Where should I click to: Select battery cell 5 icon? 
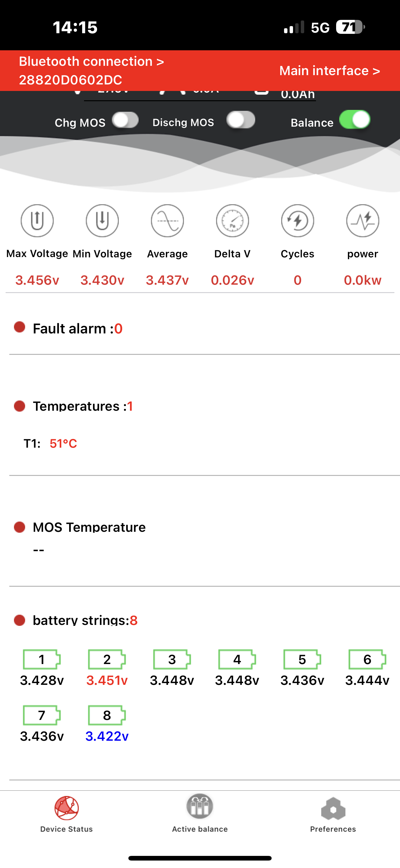click(302, 659)
